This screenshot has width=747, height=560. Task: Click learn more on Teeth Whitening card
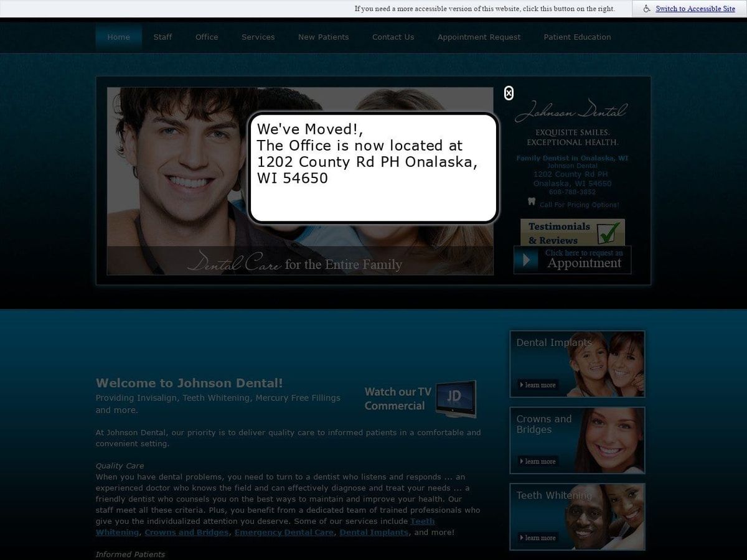click(538, 538)
